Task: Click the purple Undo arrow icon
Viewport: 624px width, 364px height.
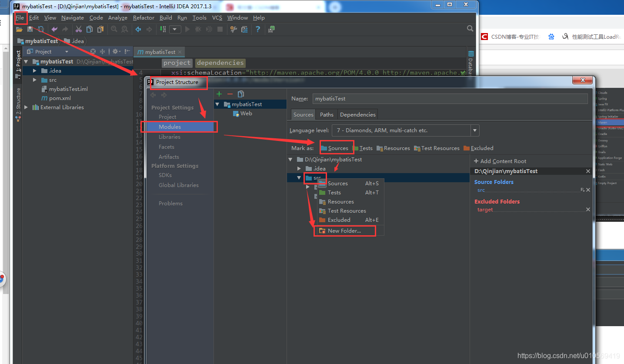Action: tap(54, 29)
